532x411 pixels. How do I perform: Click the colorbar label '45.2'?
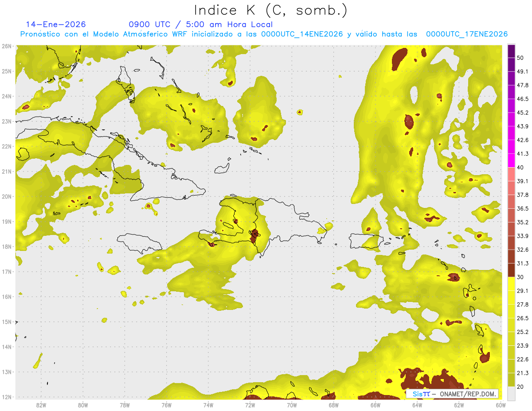[x=523, y=113]
